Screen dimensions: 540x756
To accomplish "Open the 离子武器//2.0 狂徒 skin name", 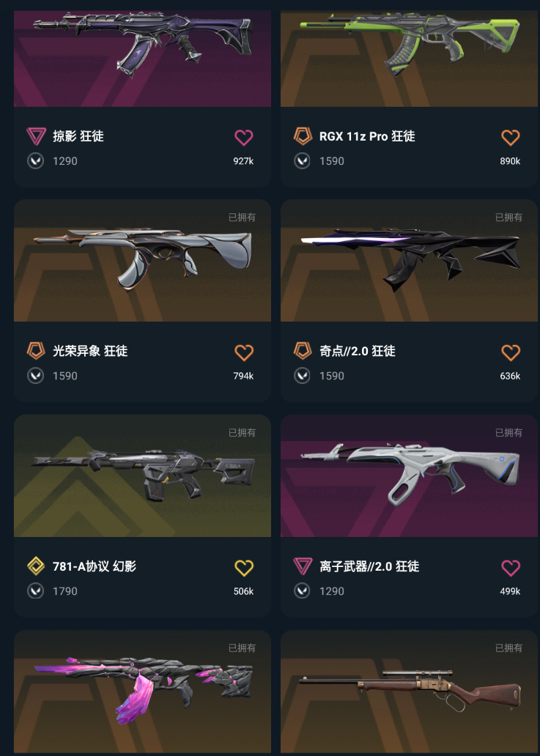I will pyautogui.click(x=369, y=566).
